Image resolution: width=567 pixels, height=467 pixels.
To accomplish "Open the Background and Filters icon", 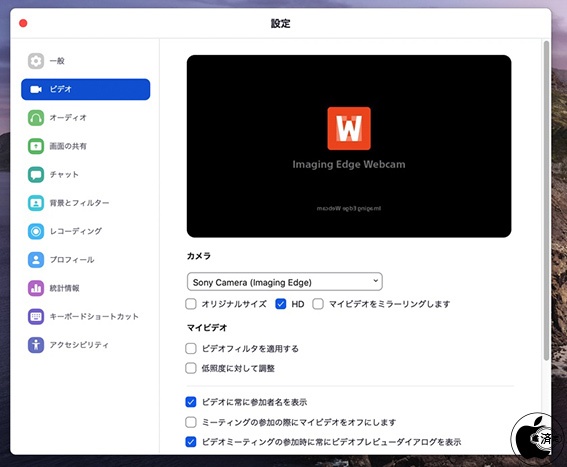I will pyautogui.click(x=36, y=203).
